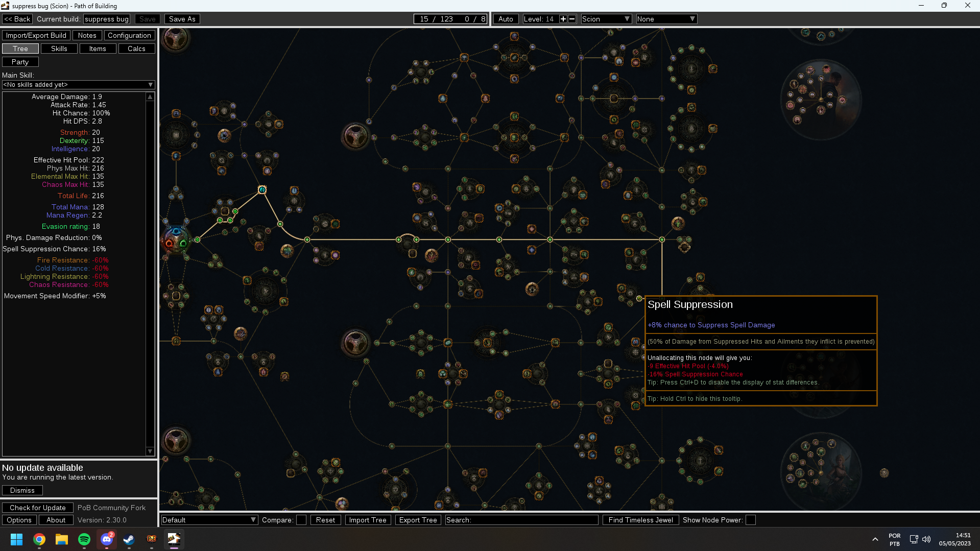Screen dimensions: 980x551
Task: Open the Notes tab
Action: point(87,35)
